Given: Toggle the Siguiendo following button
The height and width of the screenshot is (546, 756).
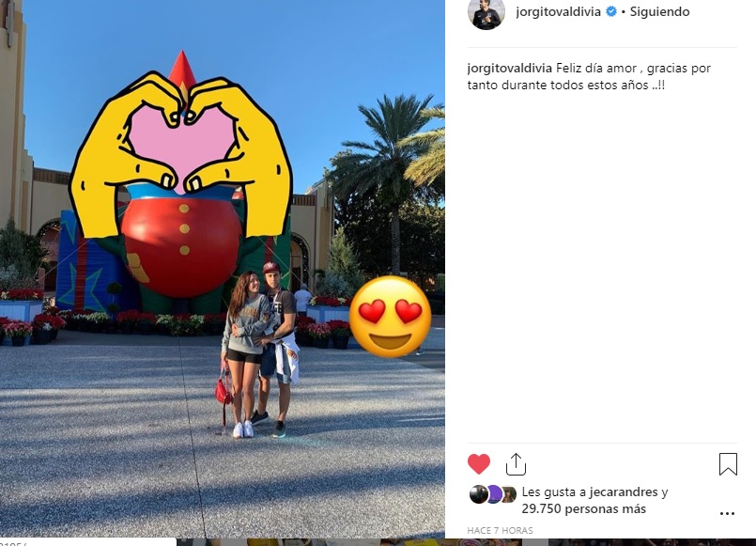Looking at the screenshot, I should coord(659,11).
